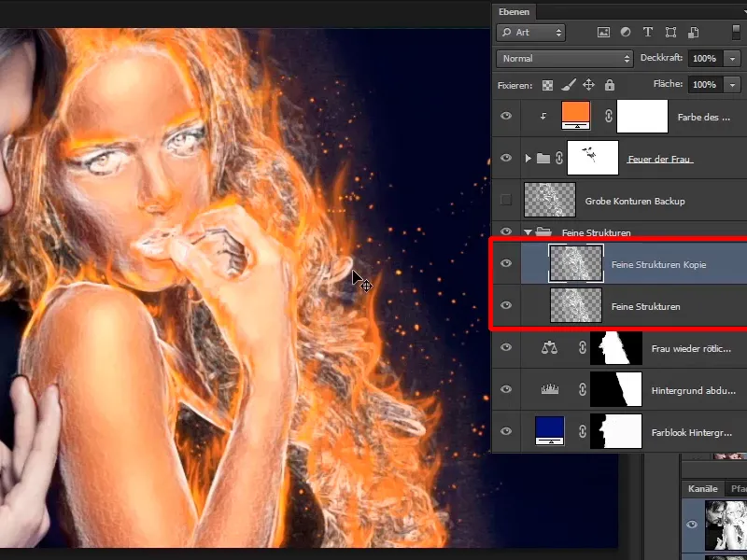747x560 pixels.
Task: Select the Feine Strukturen Kopie layer name
Action: click(658, 264)
